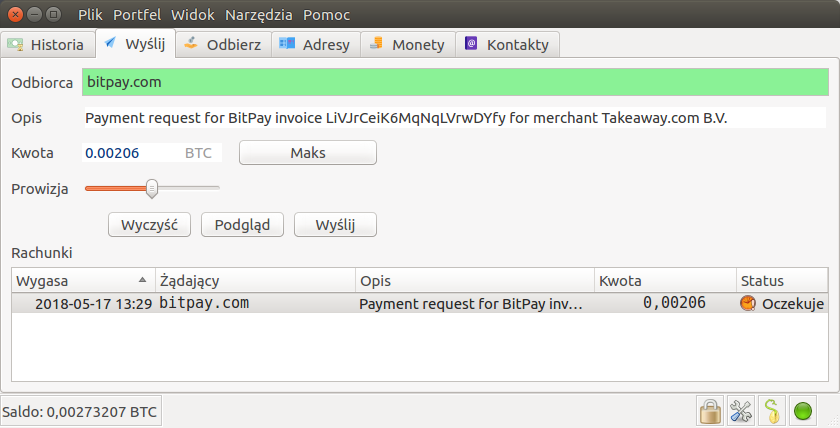Click the Podgląd button
840x428 pixels.
click(x=242, y=224)
